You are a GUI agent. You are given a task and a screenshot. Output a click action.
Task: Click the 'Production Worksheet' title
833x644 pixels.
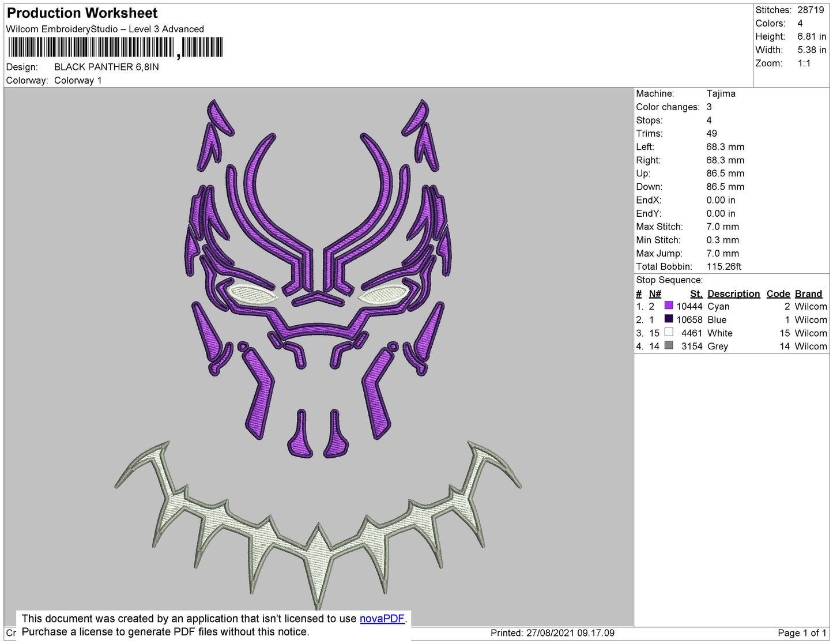82,13
